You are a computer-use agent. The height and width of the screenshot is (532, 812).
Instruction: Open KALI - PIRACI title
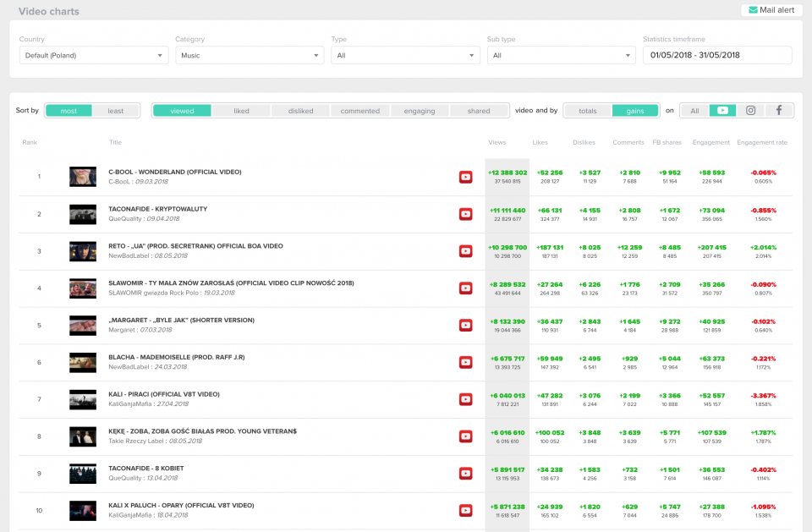pyautogui.click(x=164, y=394)
